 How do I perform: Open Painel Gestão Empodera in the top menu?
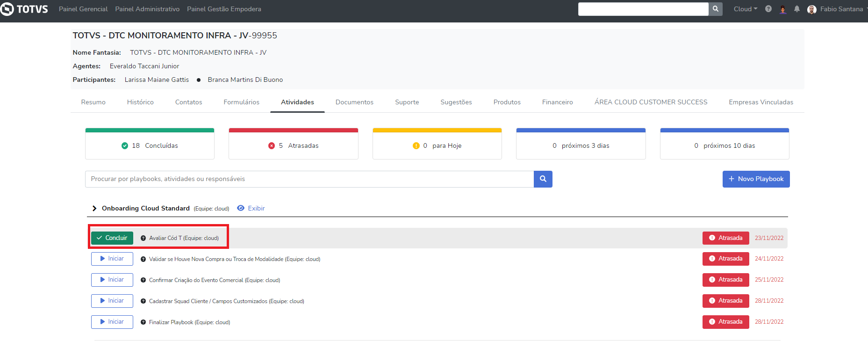click(224, 9)
